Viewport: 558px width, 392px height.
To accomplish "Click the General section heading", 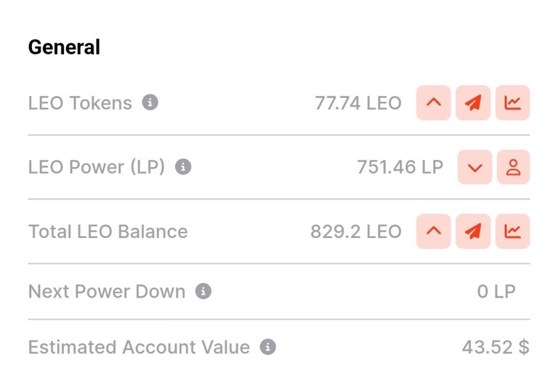I will click(x=64, y=47).
